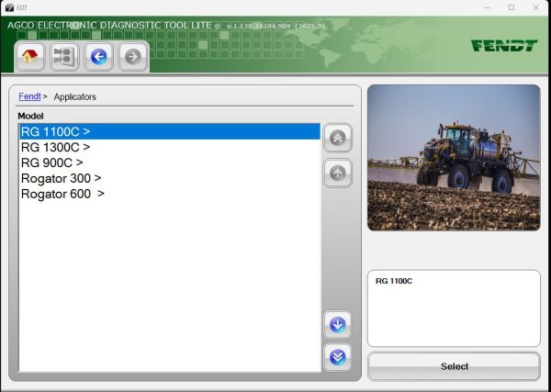Select Rogator 600 model
Viewport: 551px width, 392px height.
tap(170, 194)
